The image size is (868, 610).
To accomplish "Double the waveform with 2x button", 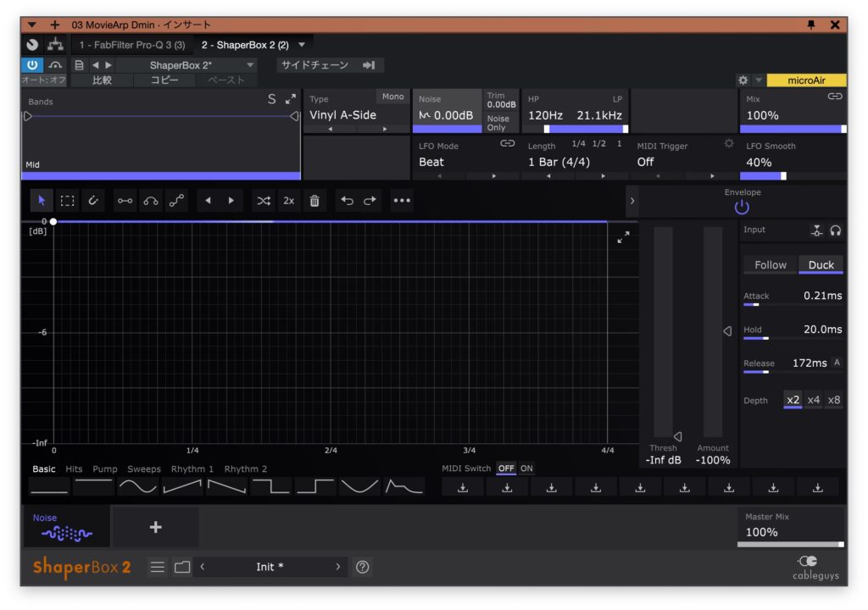I will pos(289,201).
